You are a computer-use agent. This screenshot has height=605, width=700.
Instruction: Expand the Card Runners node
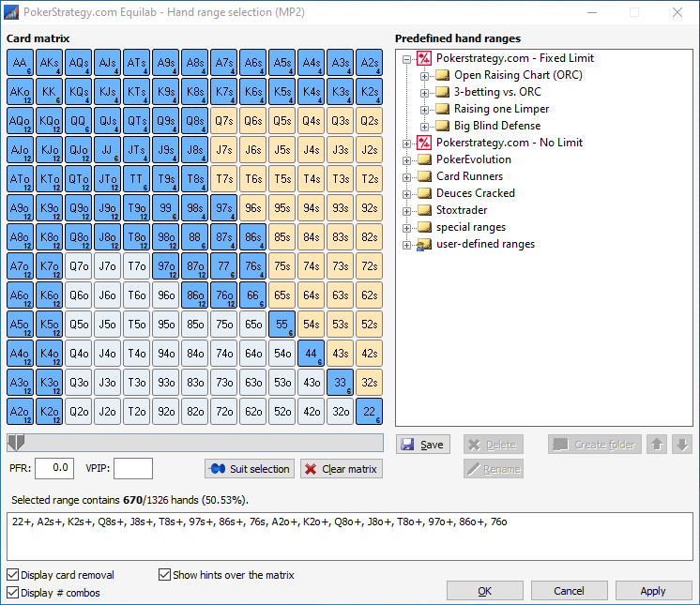[406, 177]
